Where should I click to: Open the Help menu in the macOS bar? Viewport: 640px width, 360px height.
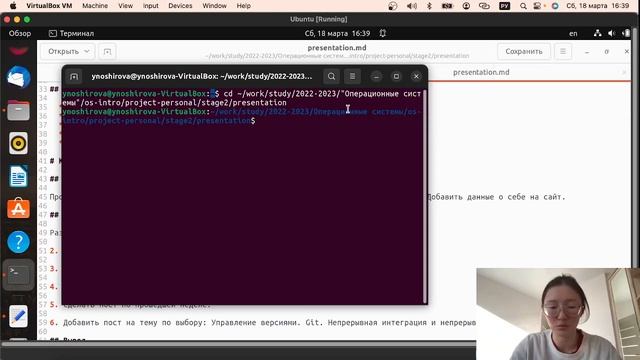(x=244, y=6)
